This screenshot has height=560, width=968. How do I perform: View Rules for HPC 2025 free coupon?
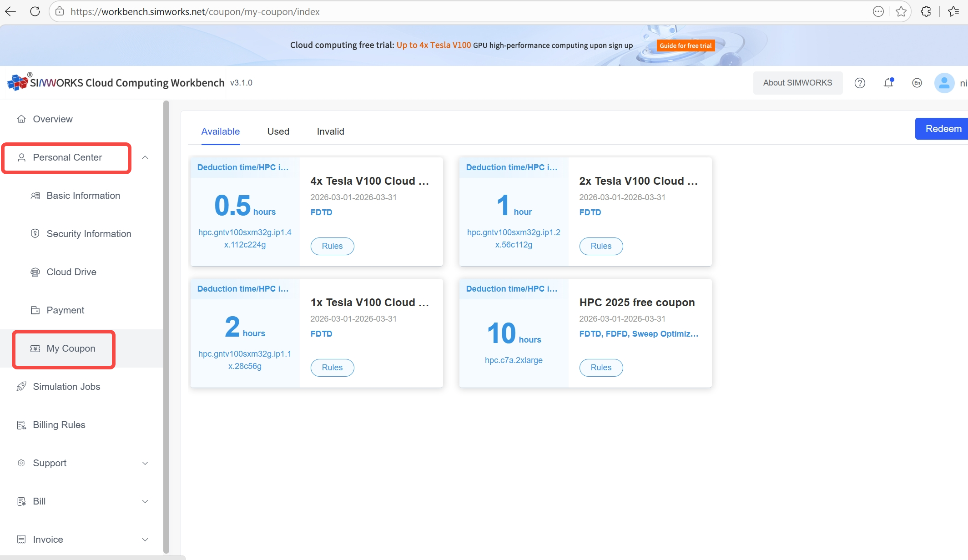601,368
